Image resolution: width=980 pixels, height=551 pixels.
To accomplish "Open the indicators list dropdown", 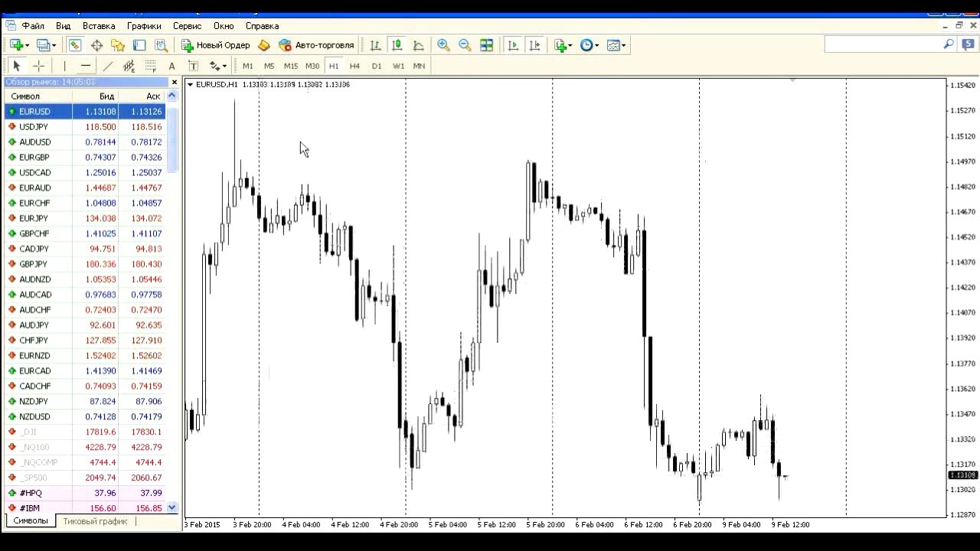I will coord(563,45).
